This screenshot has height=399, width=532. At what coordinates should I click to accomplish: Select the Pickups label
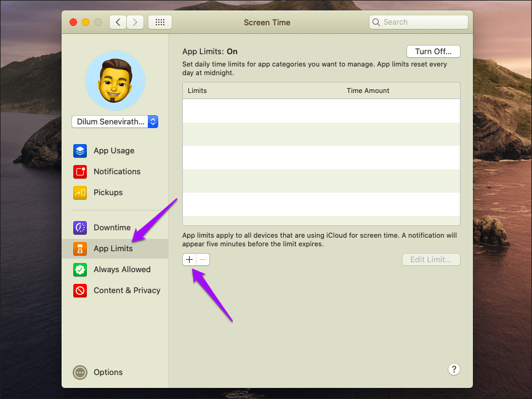[108, 193]
